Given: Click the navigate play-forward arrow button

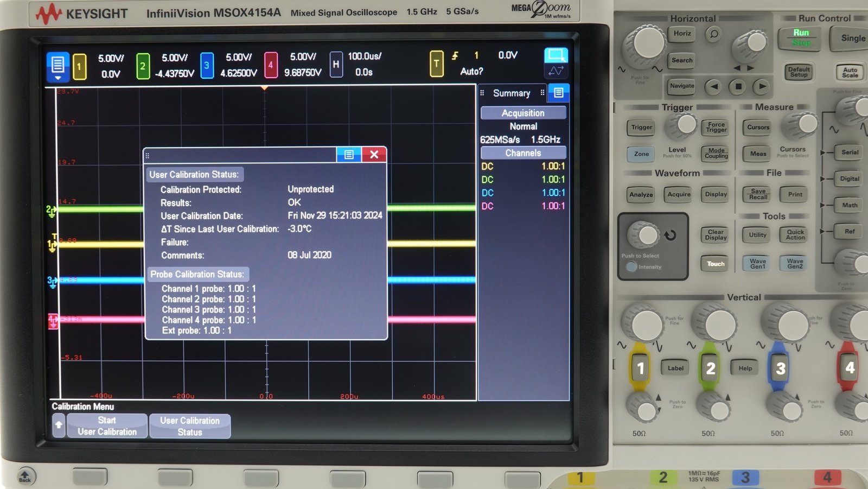Looking at the screenshot, I should click(762, 86).
